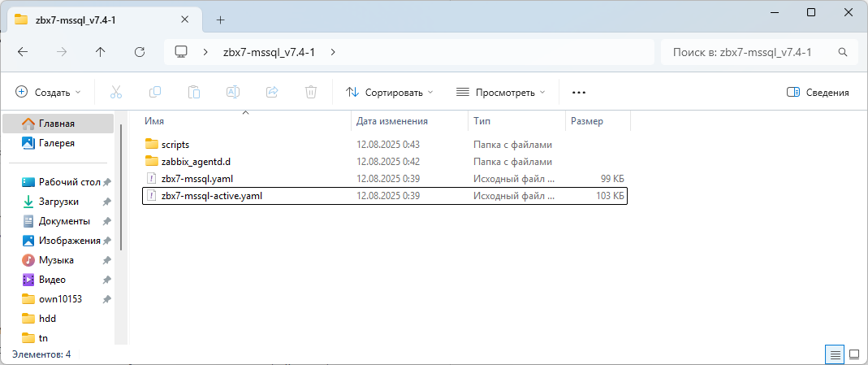
Task: Select the zabbix_agentd.d folder name
Action: [196, 162]
